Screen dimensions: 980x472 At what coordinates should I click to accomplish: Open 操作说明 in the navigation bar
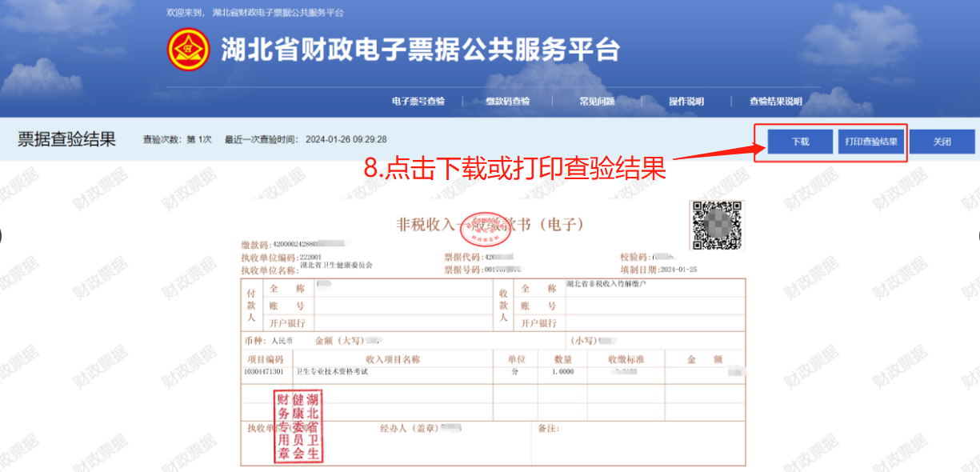(x=686, y=102)
